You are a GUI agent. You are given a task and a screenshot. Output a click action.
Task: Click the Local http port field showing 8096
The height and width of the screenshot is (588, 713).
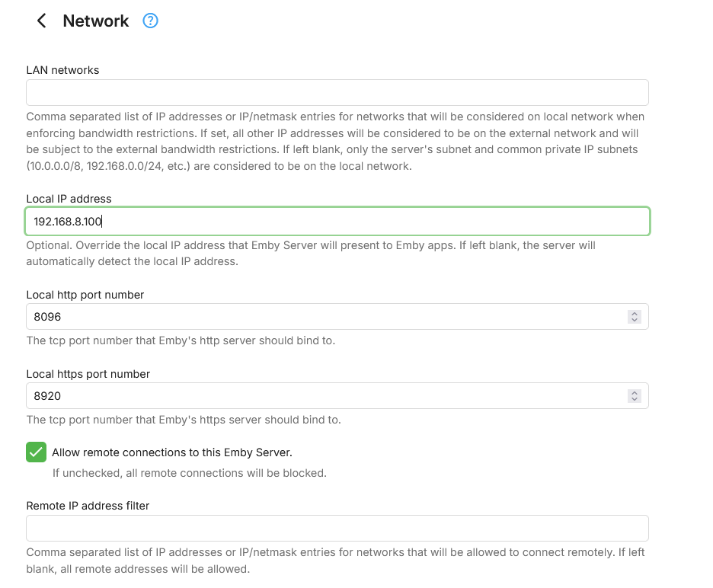tap(320, 316)
